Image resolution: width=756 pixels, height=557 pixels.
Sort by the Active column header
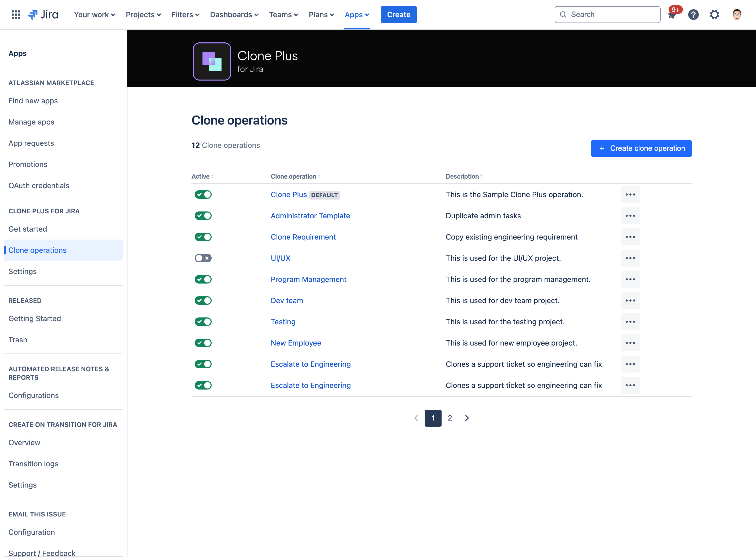point(203,176)
